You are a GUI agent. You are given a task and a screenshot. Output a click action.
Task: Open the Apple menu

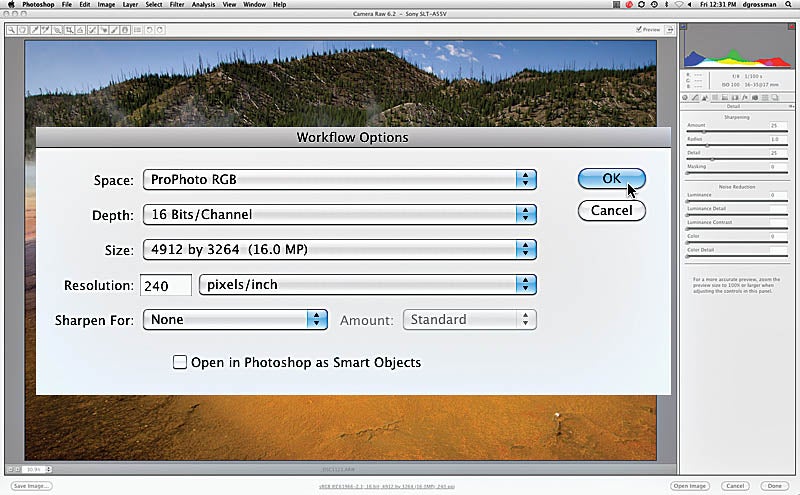coord(11,5)
